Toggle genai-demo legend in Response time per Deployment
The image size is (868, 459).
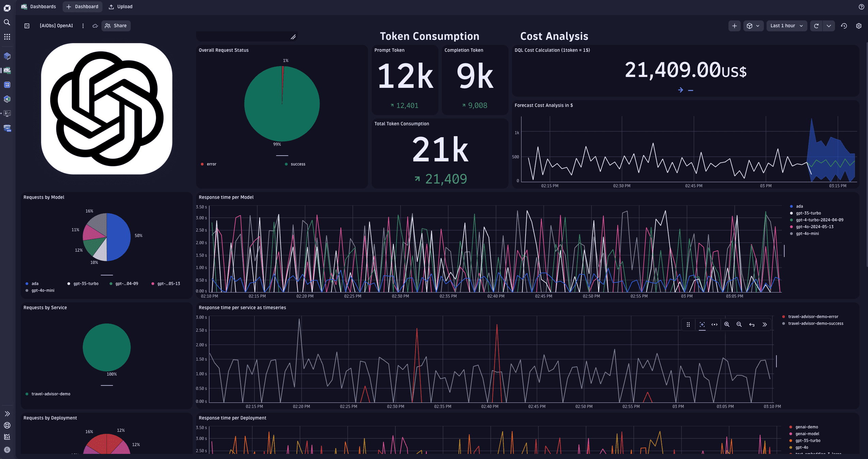tap(804, 427)
